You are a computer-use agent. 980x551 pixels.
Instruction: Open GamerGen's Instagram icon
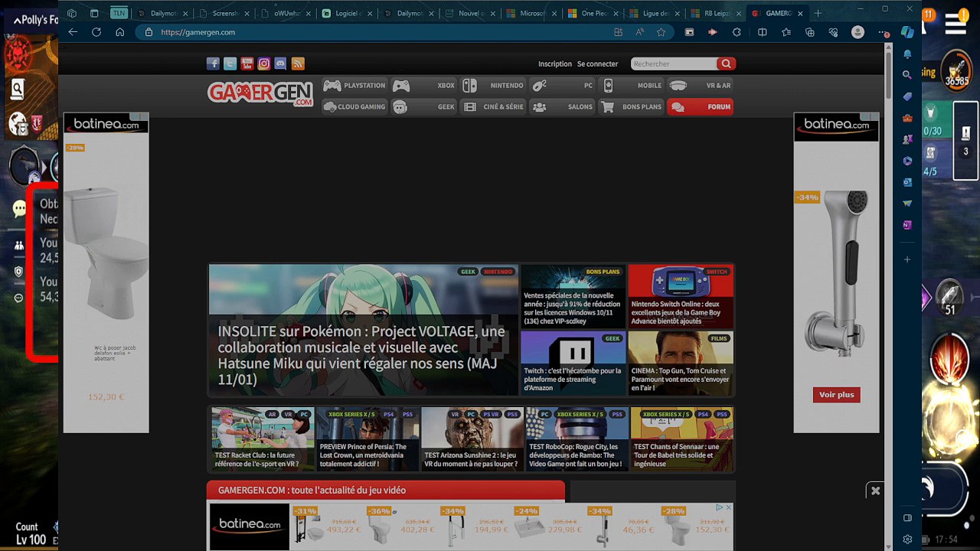[263, 64]
